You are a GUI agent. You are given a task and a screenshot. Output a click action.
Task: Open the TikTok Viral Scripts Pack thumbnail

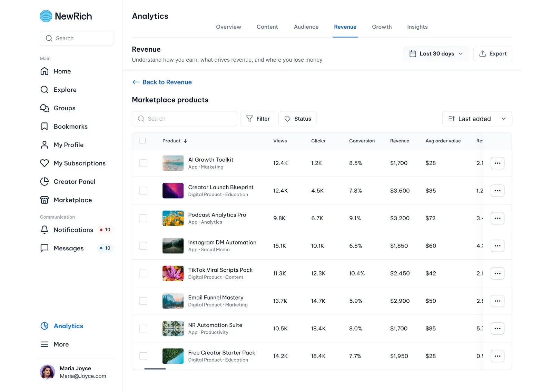tap(173, 273)
